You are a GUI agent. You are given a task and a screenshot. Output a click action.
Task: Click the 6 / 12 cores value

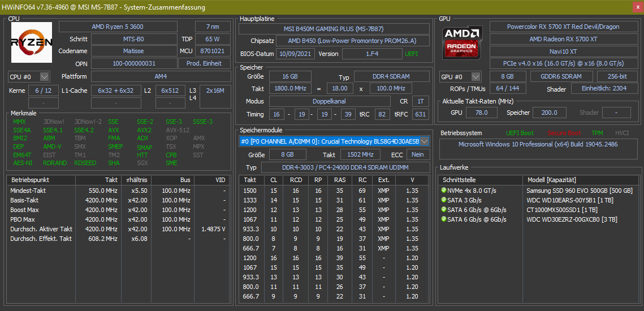click(x=44, y=90)
